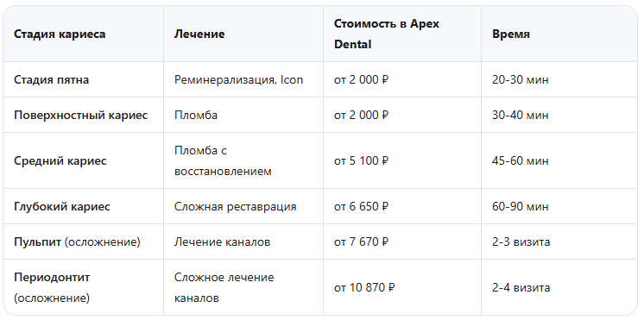Click the 'Пульпит (осложнение)' cell
The width and height of the screenshot is (644, 320).
[x=77, y=242]
